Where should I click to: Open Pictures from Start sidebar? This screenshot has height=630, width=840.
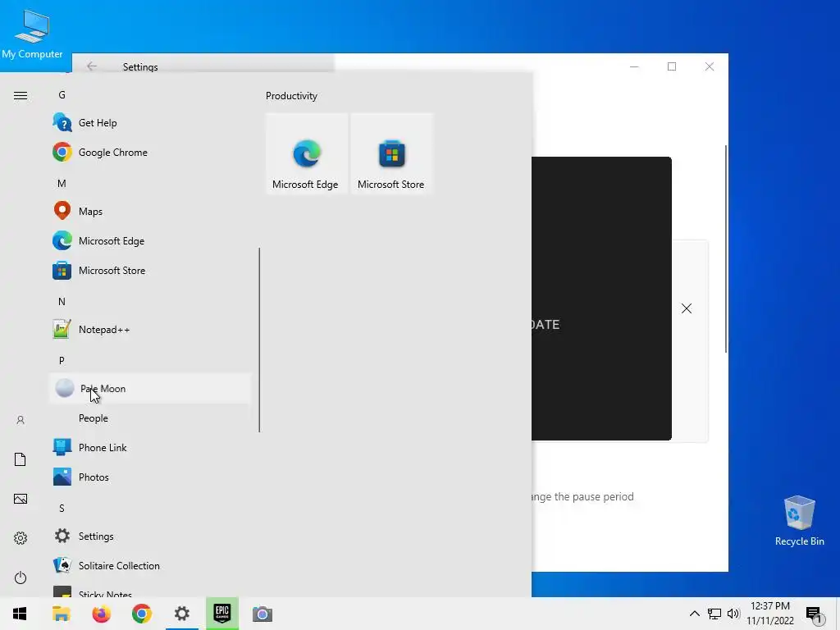coord(21,499)
